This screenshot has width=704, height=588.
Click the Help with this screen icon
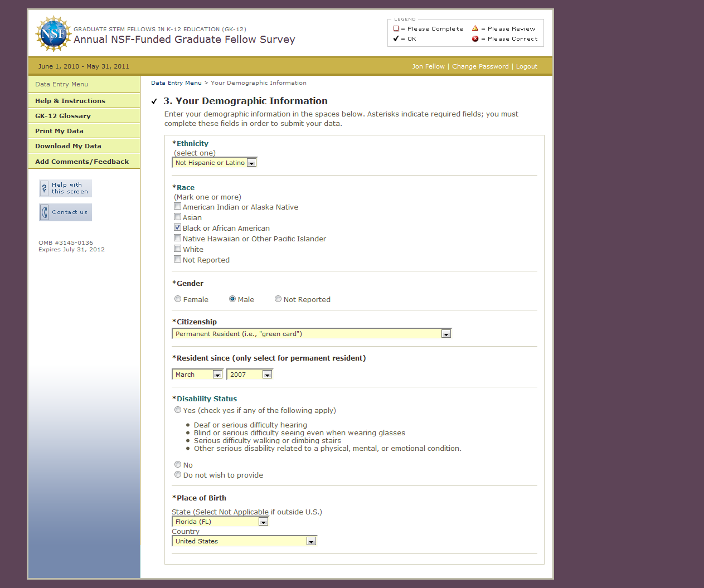45,188
